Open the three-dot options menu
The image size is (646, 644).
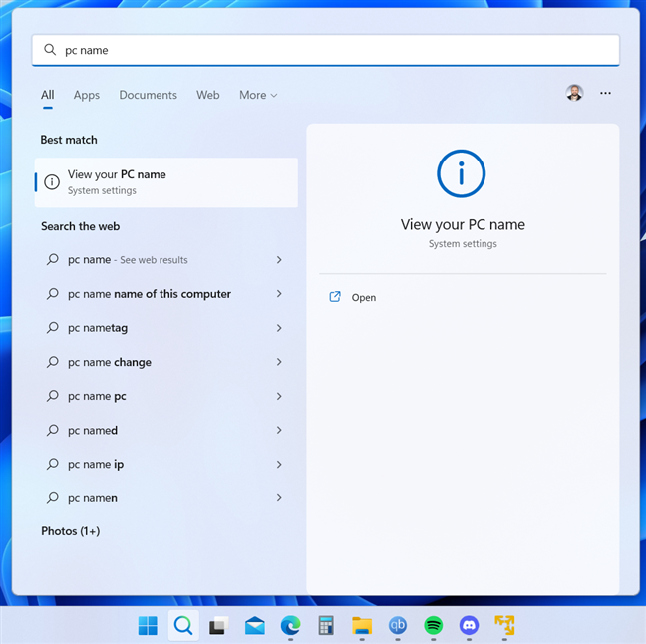pyautogui.click(x=605, y=93)
